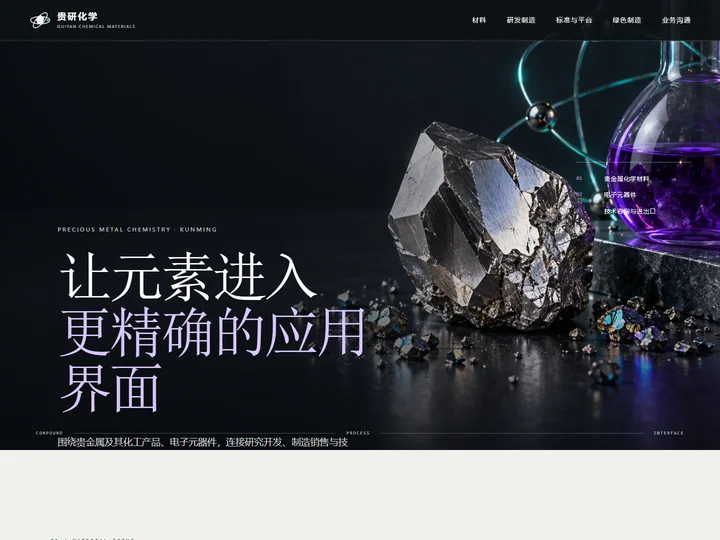Open the 绿色制造 navigation link

pyautogui.click(x=627, y=20)
